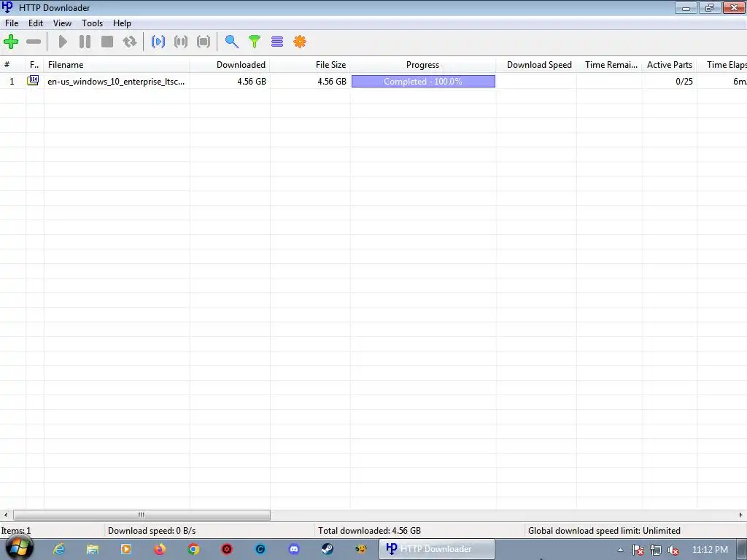Click the Pause Active bracketed pause icon
Viewport: 747px width, 560px height.
click(181, 42)
